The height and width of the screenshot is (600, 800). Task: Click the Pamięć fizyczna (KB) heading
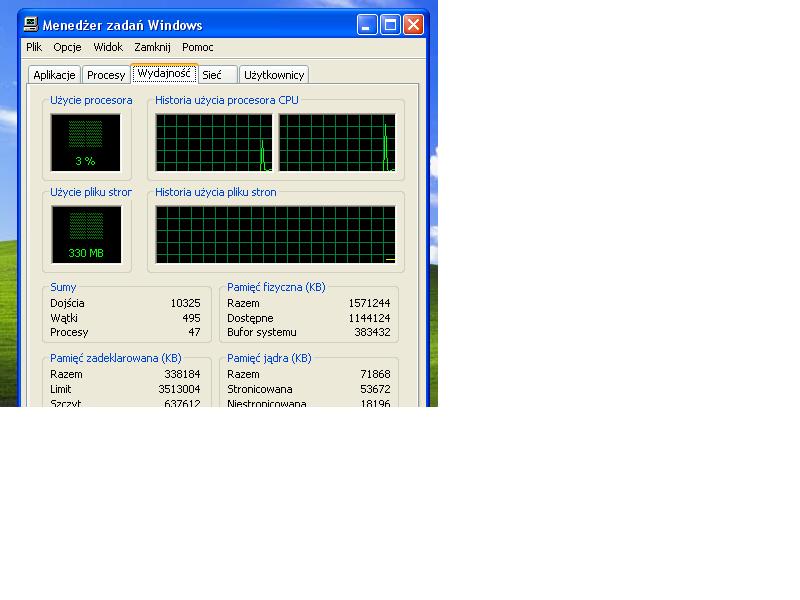(x=276, y=287)
